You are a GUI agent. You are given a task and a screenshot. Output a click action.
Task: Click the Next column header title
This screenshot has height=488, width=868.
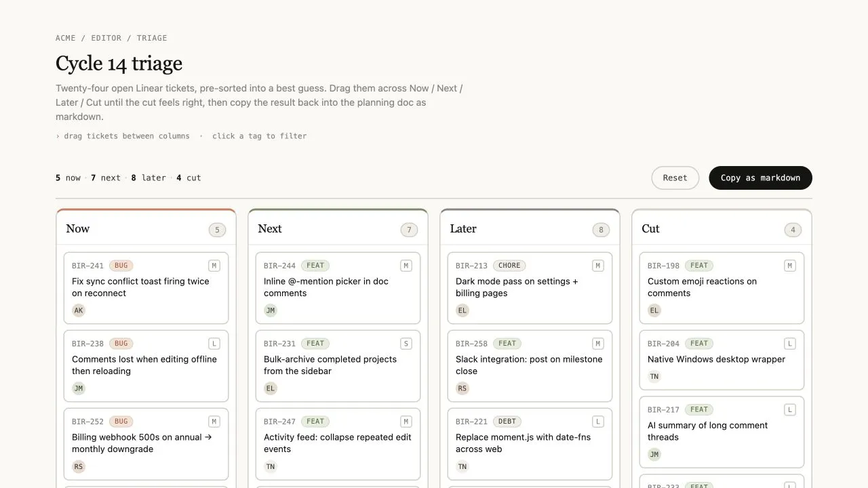click(270, 229)
